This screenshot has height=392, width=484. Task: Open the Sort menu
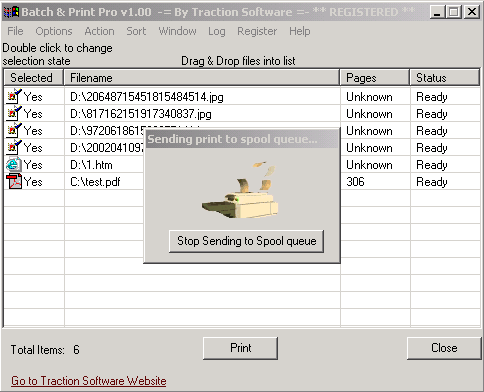[x=136, y=31]
